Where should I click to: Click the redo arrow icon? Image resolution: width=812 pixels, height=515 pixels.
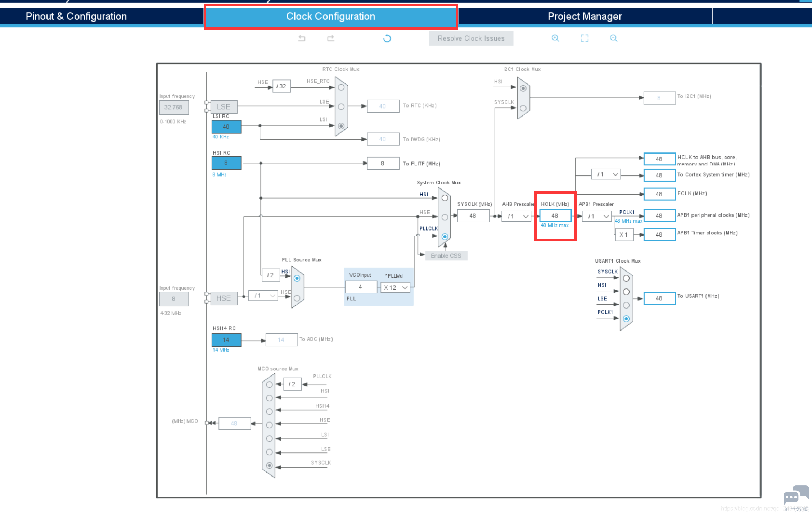pos(331,38)
